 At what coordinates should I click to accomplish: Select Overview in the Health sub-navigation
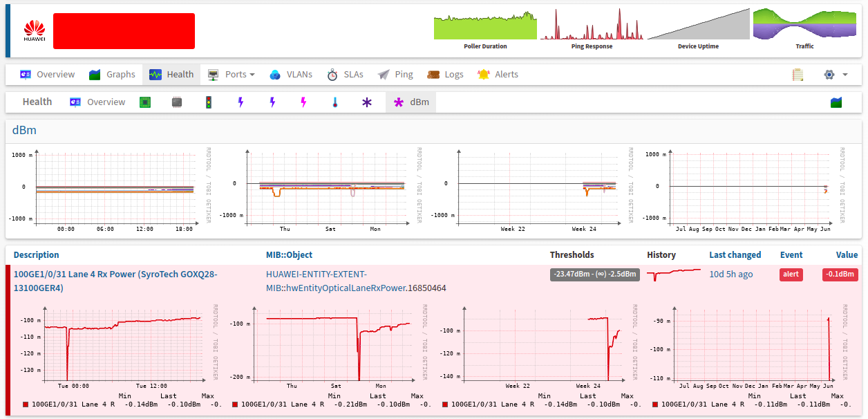point(97,102)
